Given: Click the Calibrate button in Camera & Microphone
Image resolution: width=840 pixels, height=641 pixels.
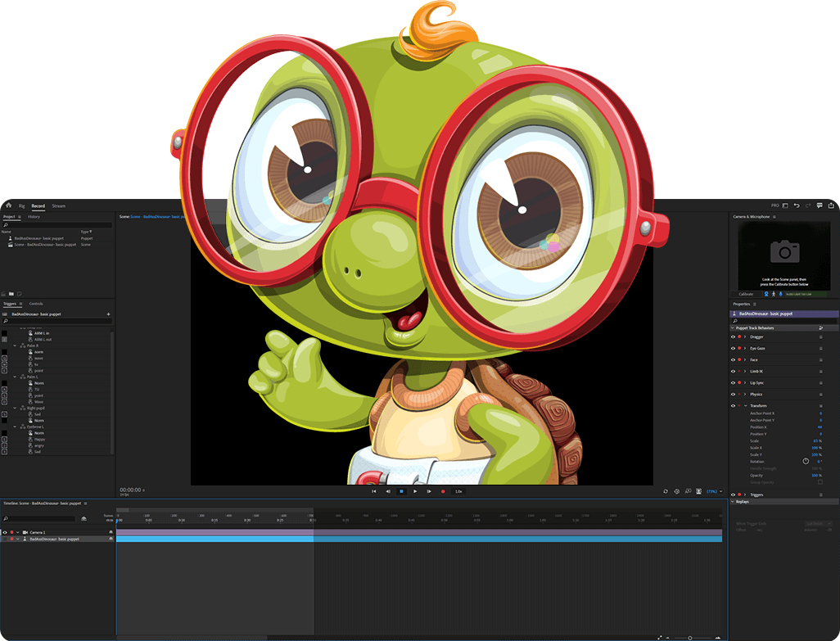Looking at the screenshot, I should (746, 294).
